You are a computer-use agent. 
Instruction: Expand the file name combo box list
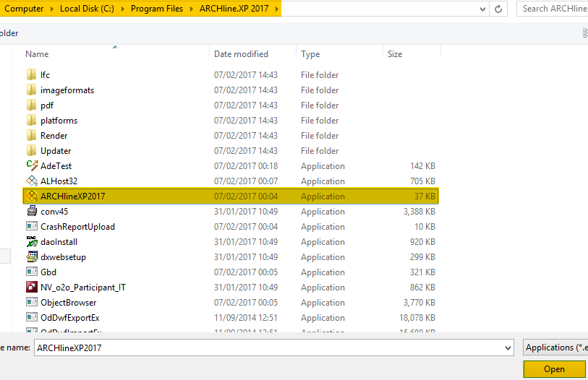508,347
